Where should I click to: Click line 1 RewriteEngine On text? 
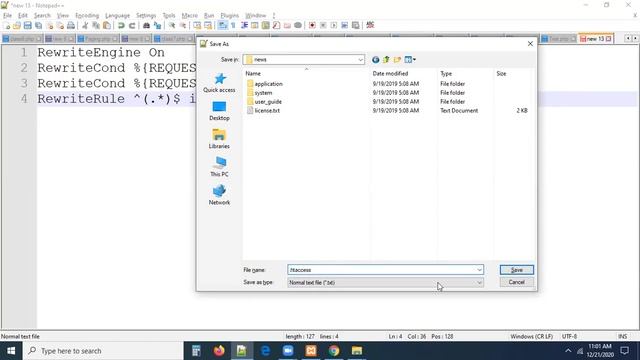[101, 53]
